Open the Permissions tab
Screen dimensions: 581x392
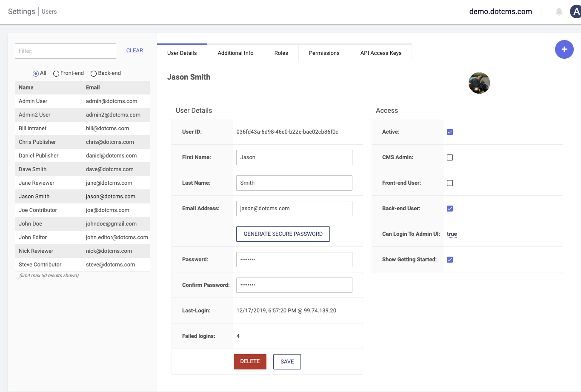[x=324, y=53]
